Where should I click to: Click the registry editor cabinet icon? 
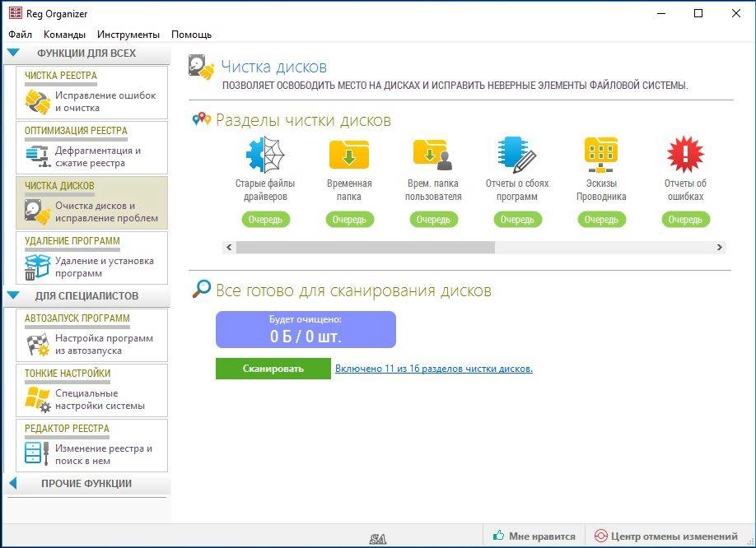click(x=37, y=454)
